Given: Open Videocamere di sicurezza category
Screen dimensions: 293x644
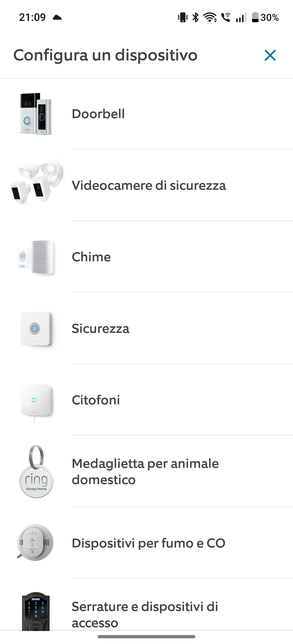Looking at the screenshot, I should pyautogui.click(x=149, y=186).
